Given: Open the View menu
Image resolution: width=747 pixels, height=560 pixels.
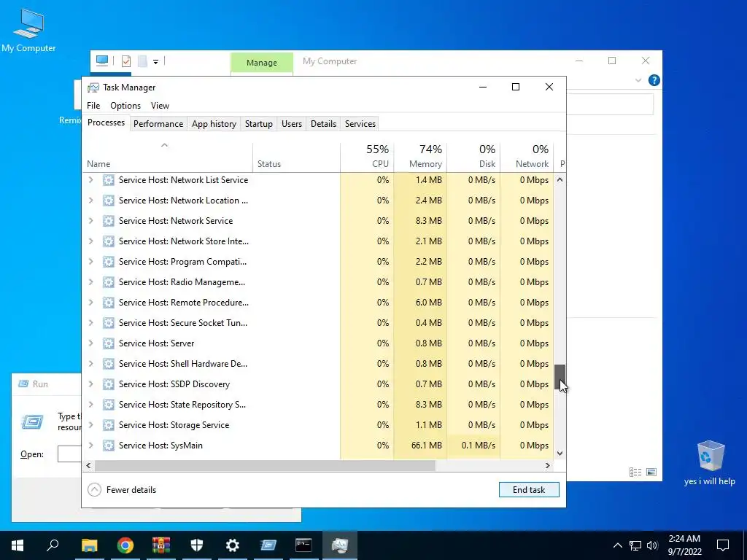Looking at the screenshot, I should [x=160, y=106].
